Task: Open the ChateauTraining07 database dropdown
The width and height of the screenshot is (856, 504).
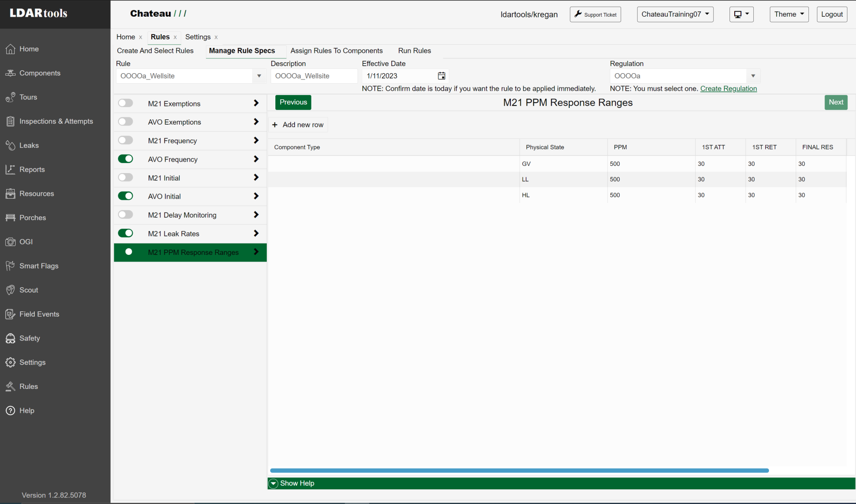Action: (x=675, y=14)
